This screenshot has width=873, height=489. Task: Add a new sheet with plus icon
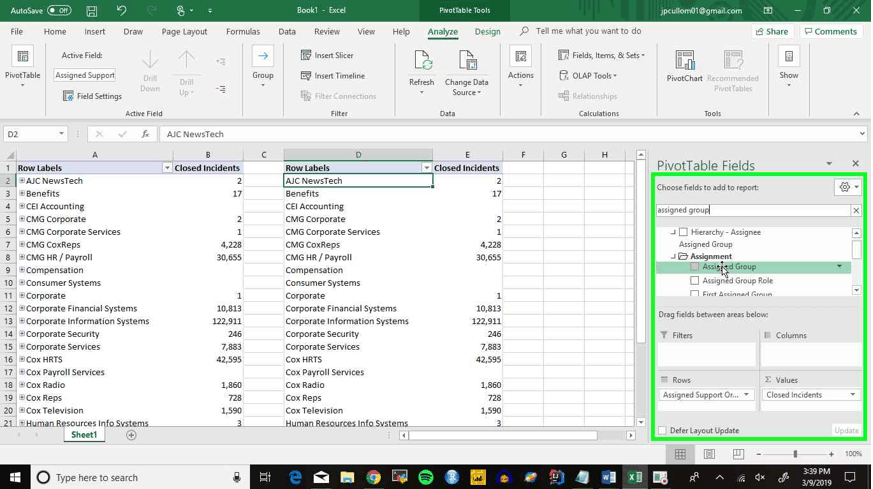131,435
